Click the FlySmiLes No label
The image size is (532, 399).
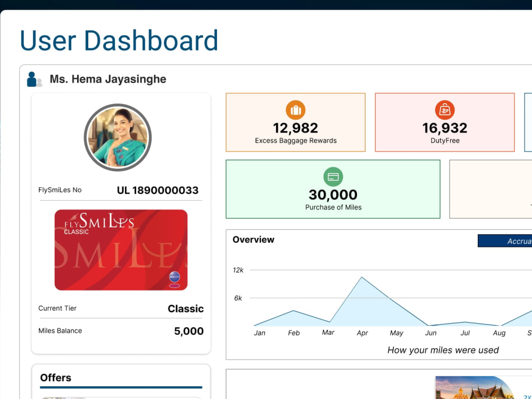[60, 190]
